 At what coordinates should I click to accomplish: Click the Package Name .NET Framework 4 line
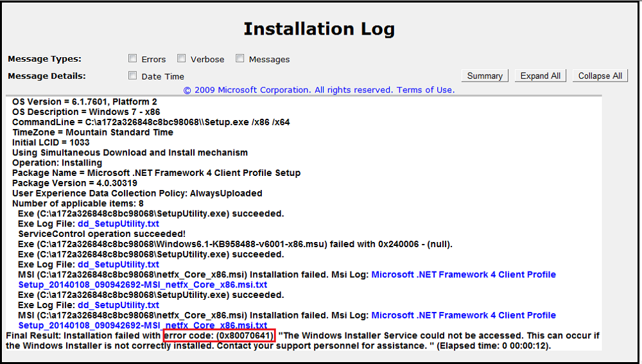coord(157,173)
